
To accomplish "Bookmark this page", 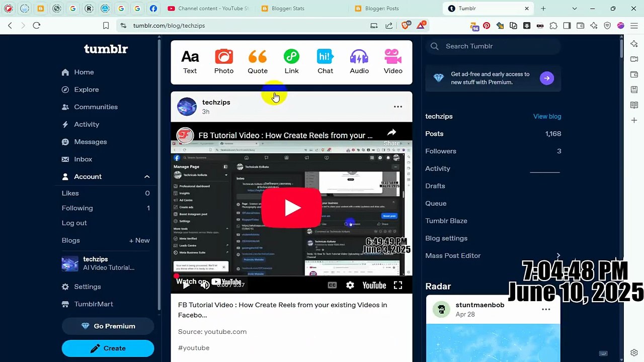I will click(106, 26).
